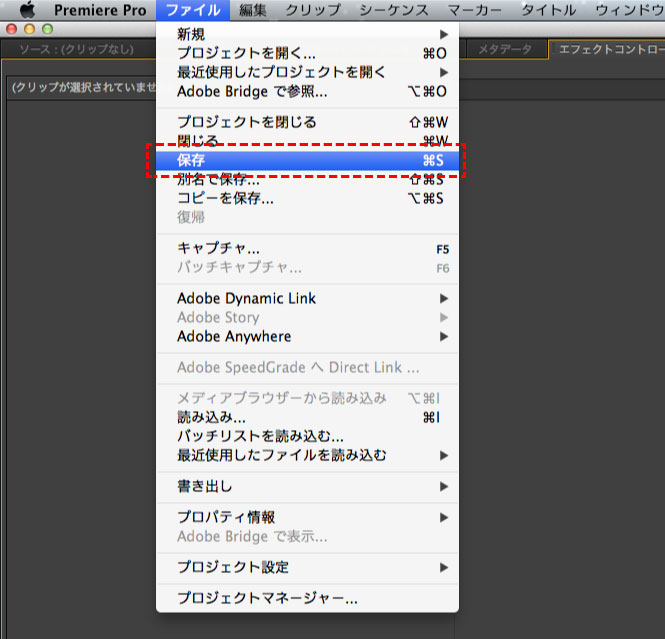This screenshot has width=665, height=639.
Task: Select 保存 to save the project
Action: tap(307, 160)
